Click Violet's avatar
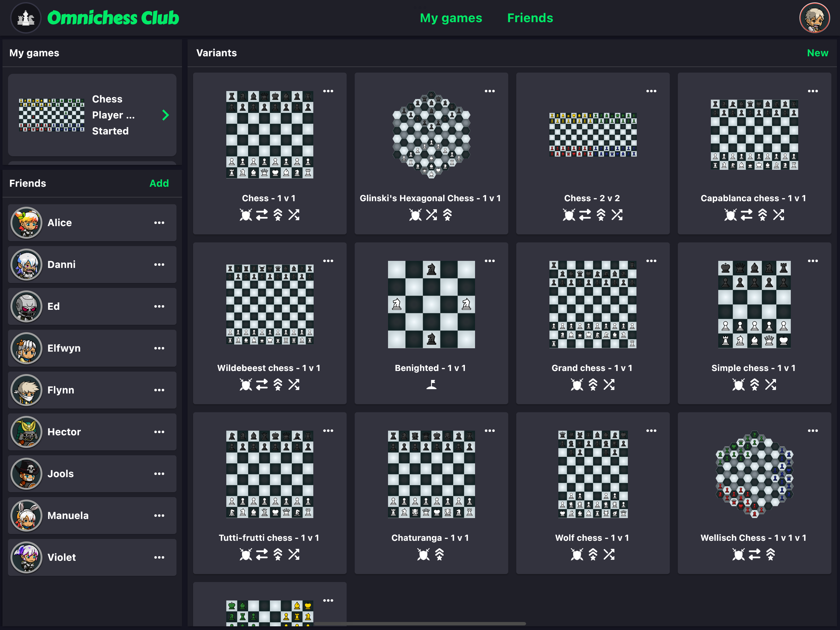 26,557
